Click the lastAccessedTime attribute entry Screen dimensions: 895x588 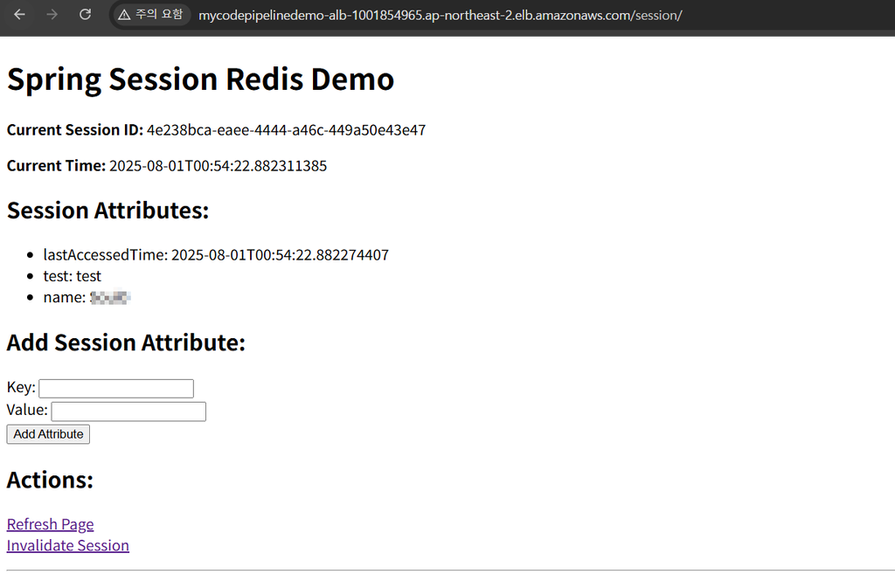click(216, 254)
